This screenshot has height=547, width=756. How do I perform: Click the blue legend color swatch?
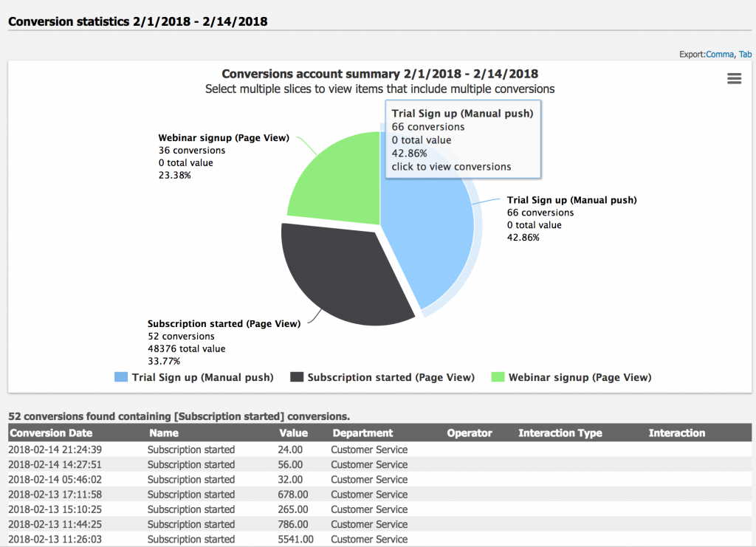[x=121, y=377]
